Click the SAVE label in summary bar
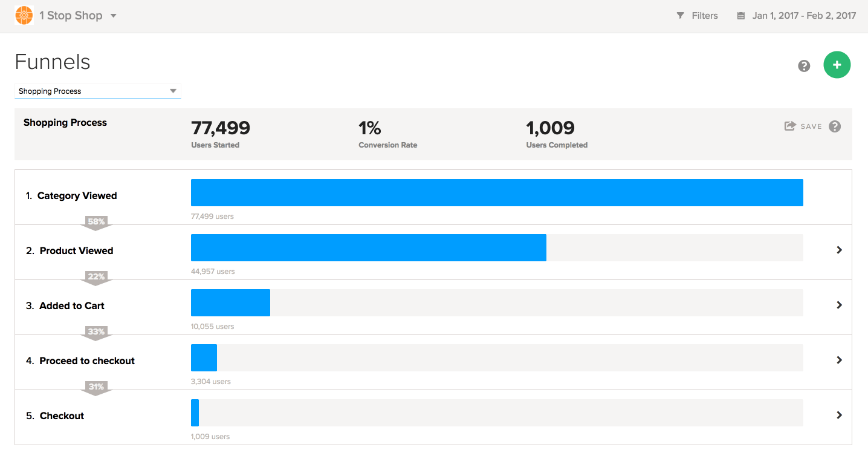This screenshot has height=476, width=868. pos(811,126)
